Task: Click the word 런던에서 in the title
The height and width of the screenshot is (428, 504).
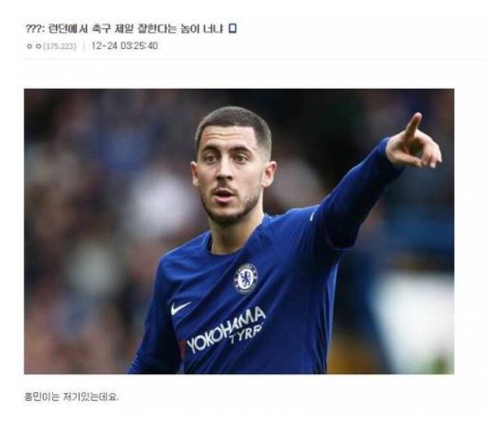Action: click(68, 29)
